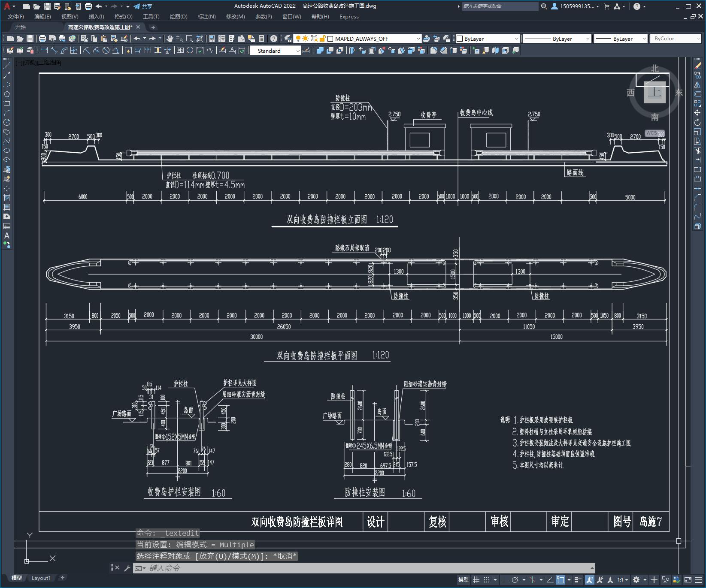Toggle ortho mode in the status bar

click(x=505, y=580)
